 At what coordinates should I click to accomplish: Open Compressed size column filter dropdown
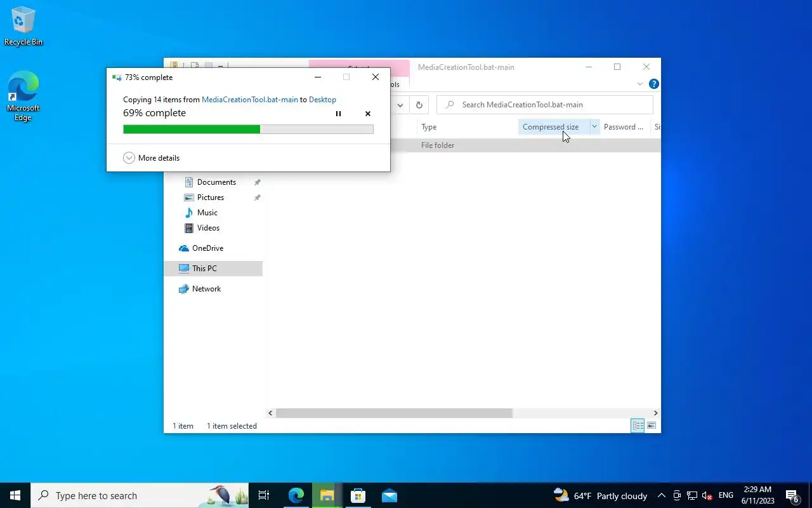click(594, 127)
